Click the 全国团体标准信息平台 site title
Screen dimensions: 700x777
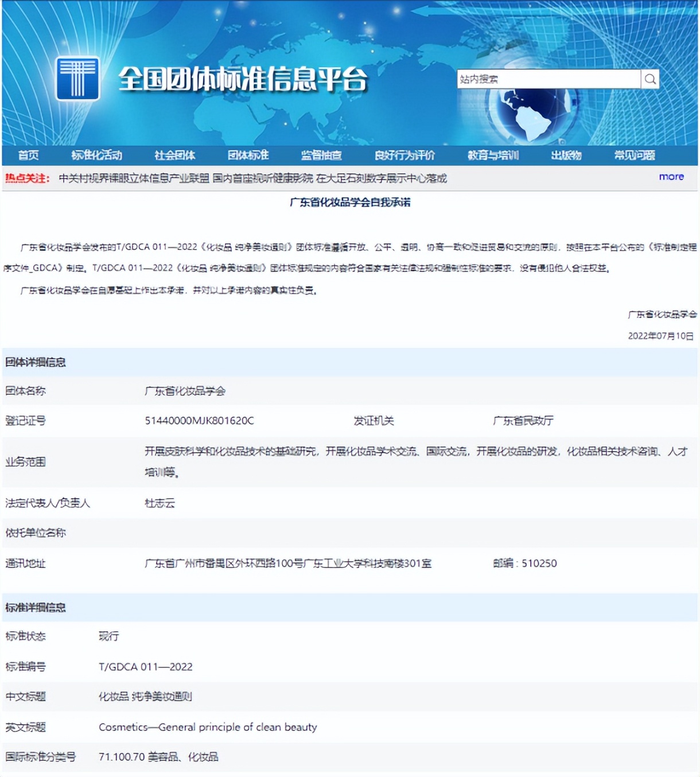243,79
